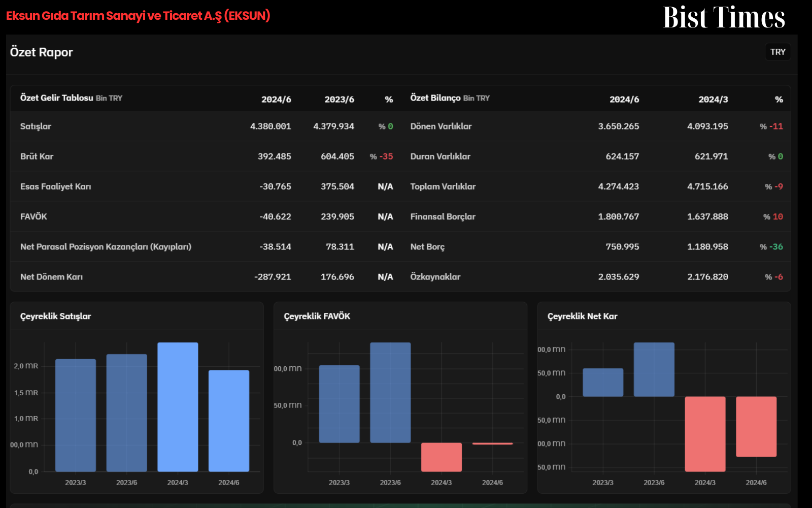This screenshot has height=508, width=812.
Task: Click the Eksun Gıda company title
Action: [138, 16]
